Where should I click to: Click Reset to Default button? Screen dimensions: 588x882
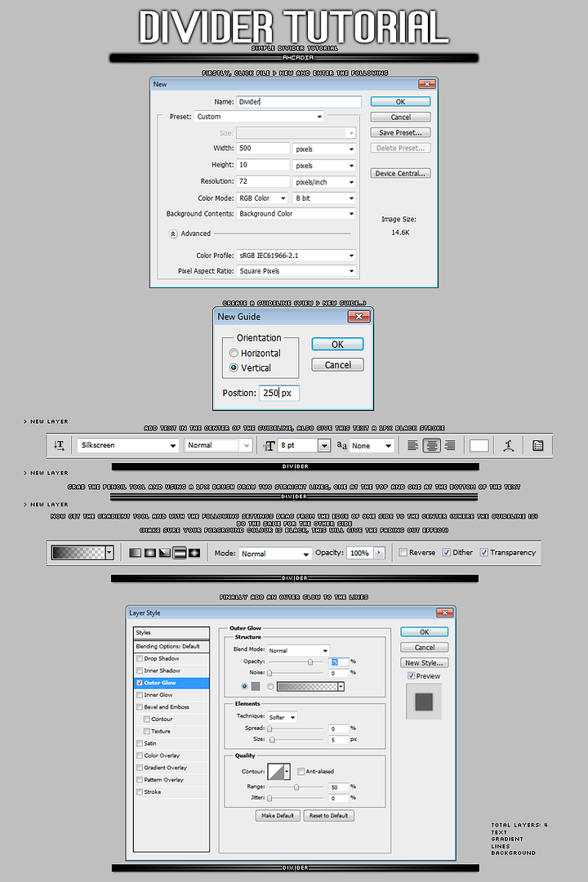[x=328, y=816]
